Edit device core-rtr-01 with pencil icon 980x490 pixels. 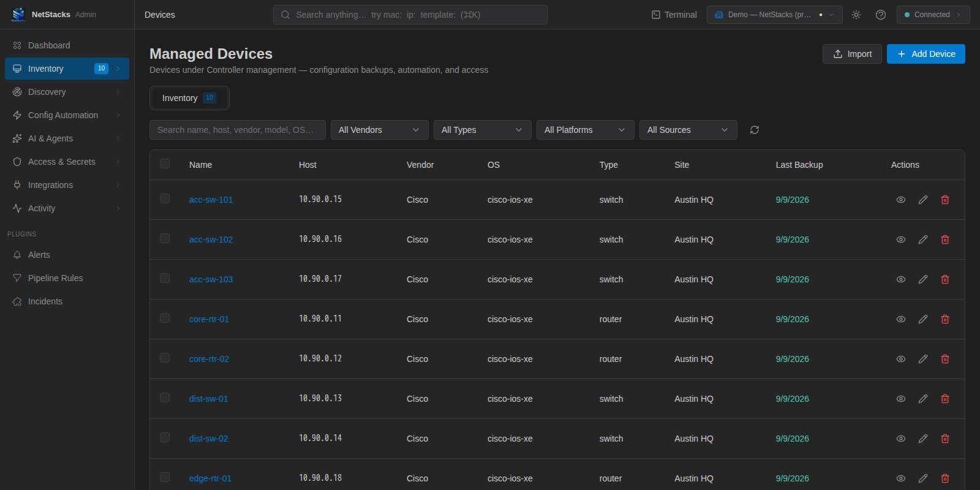tap(923, 319)
